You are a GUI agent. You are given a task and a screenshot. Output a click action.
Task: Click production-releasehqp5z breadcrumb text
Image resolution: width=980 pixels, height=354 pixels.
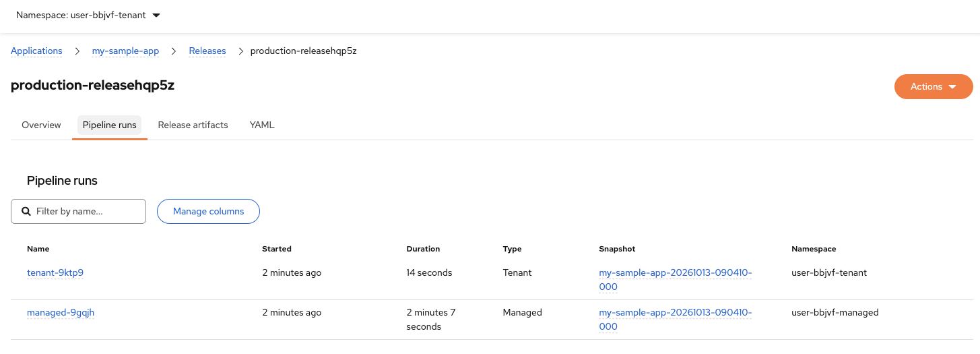(x=303, y=51)
